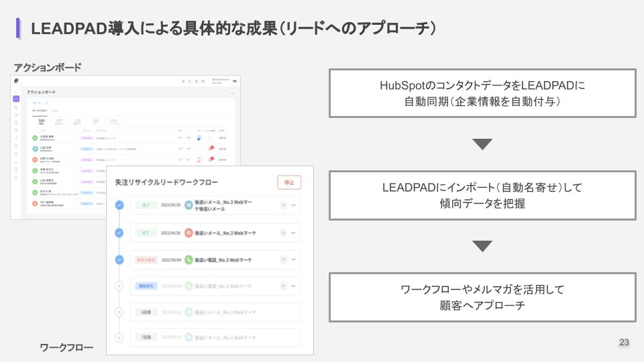Click the filter funnel icon above the ワークフロー tab

(34, 103)
